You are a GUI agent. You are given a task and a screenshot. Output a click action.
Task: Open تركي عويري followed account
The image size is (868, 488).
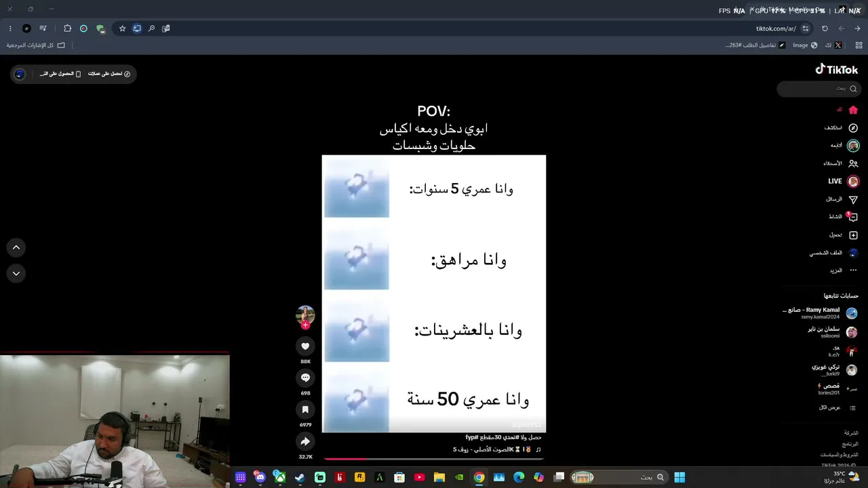click(x=835, y=370)
